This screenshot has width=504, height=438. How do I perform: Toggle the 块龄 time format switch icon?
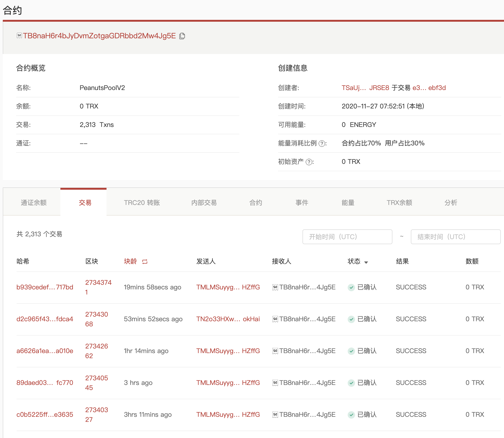pos(145,261)
